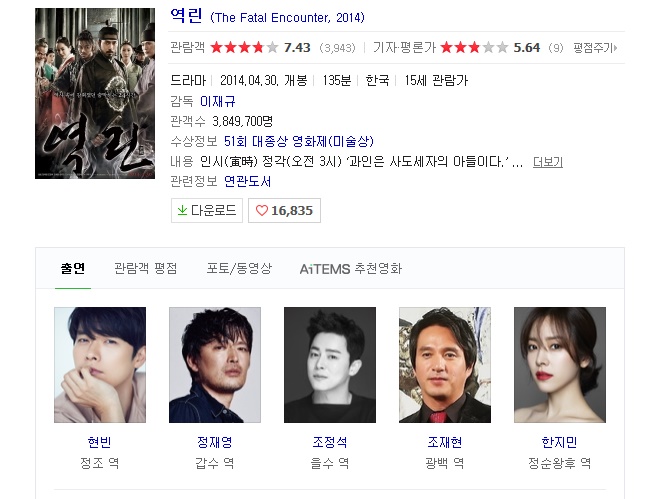Open director 이재규 link

(217, 101)
